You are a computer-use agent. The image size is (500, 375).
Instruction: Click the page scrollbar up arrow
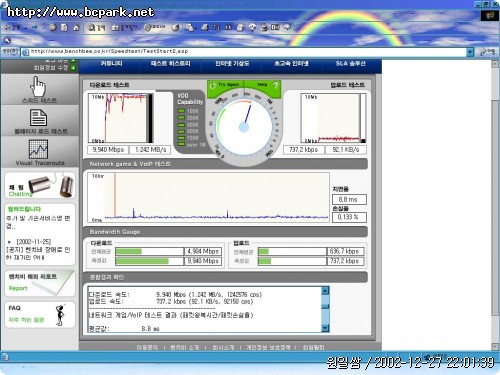click(x=495, y=64)
